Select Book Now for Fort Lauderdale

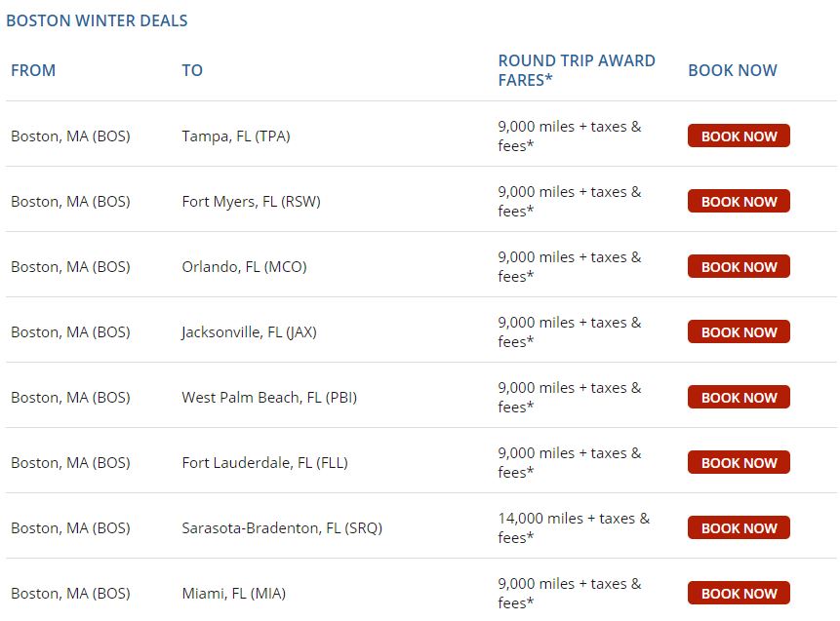point(739,463)
